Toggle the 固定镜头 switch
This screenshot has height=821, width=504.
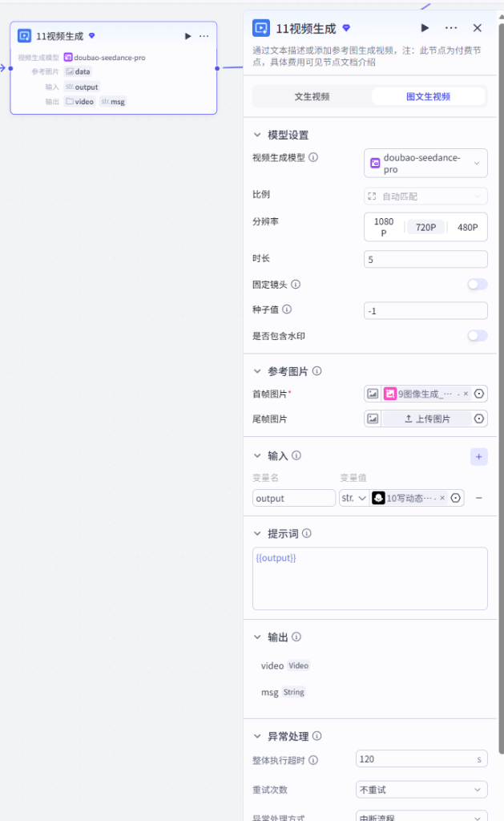(x=478, y=285)
